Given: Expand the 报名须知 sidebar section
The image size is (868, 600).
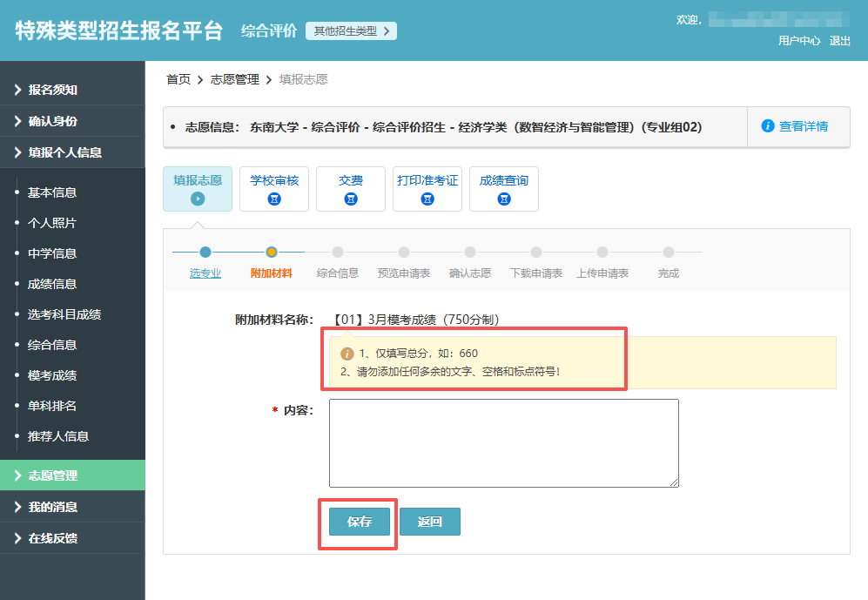Looking at the screenshot, I should click(72, 90).
